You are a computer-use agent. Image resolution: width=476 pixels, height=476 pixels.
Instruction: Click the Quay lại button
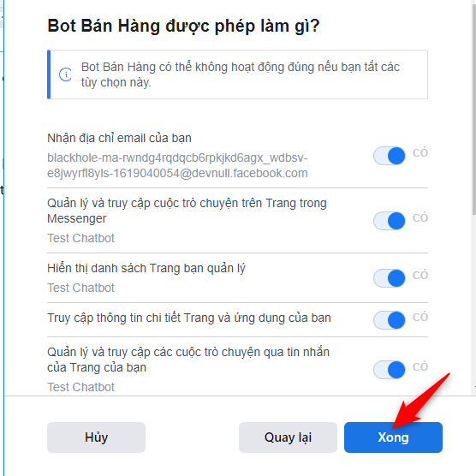(x=288, y=437)
